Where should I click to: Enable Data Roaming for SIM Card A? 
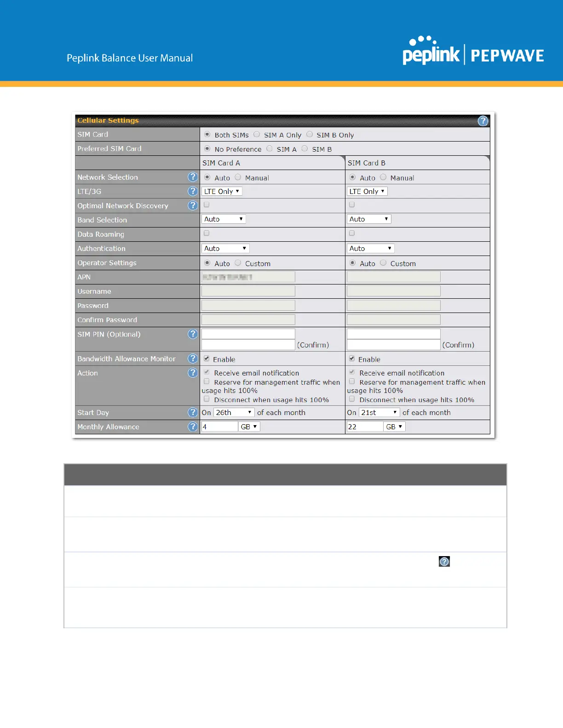pyautogui.click(x=207, y=233)
